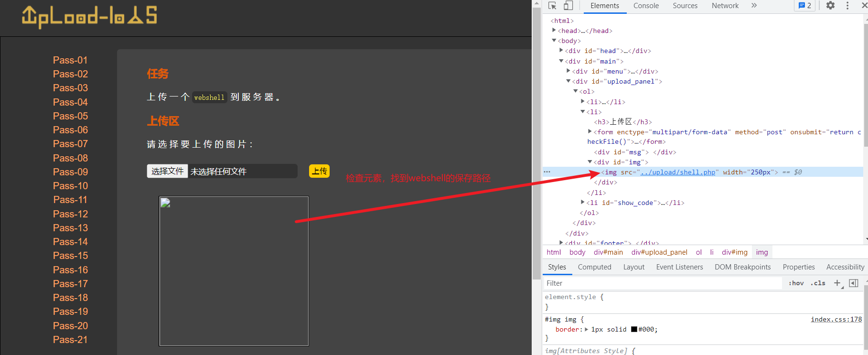Screen dimensions: 868x355
Task: Click the broken image placeholder
Action: (234, 271)
